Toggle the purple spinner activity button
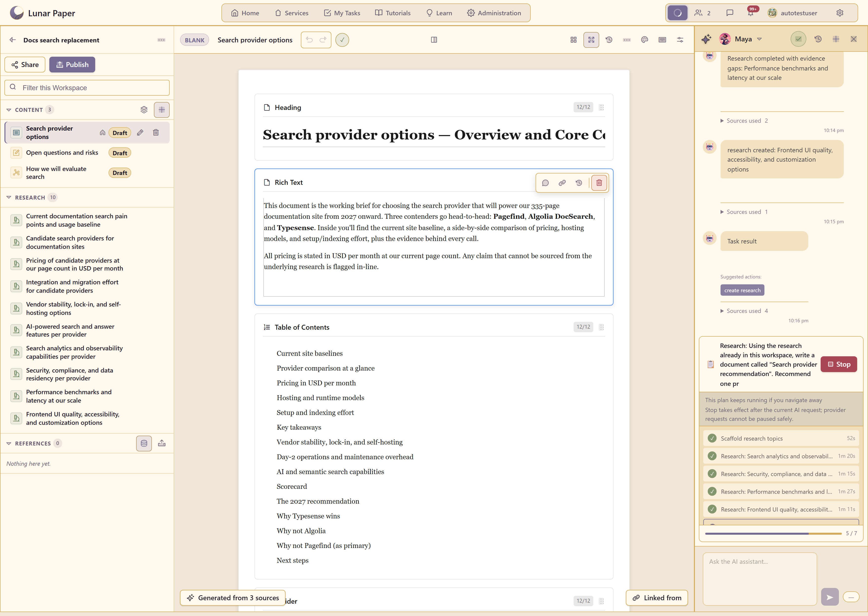The width and height of the screenshot is (868, 616). (x=677, y=13)
